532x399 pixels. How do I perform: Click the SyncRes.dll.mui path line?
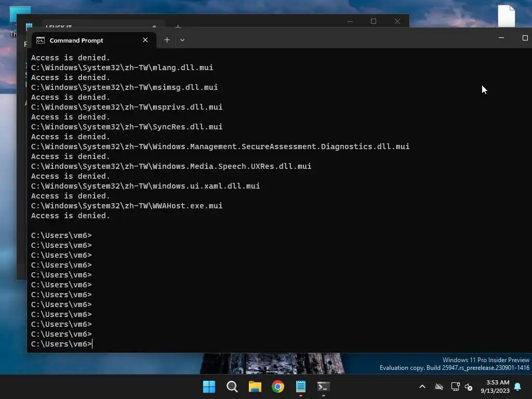127,127
